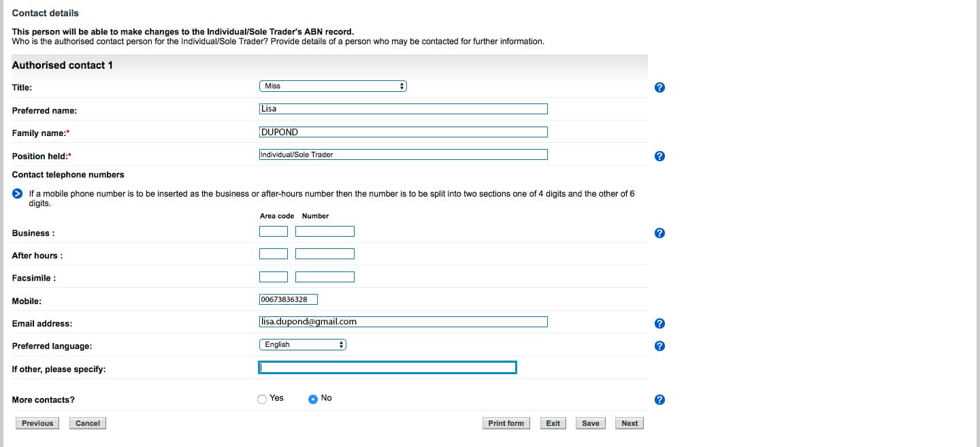980x447 pixels.
Task: Click After hours number field
Action: tap(325, 254)
